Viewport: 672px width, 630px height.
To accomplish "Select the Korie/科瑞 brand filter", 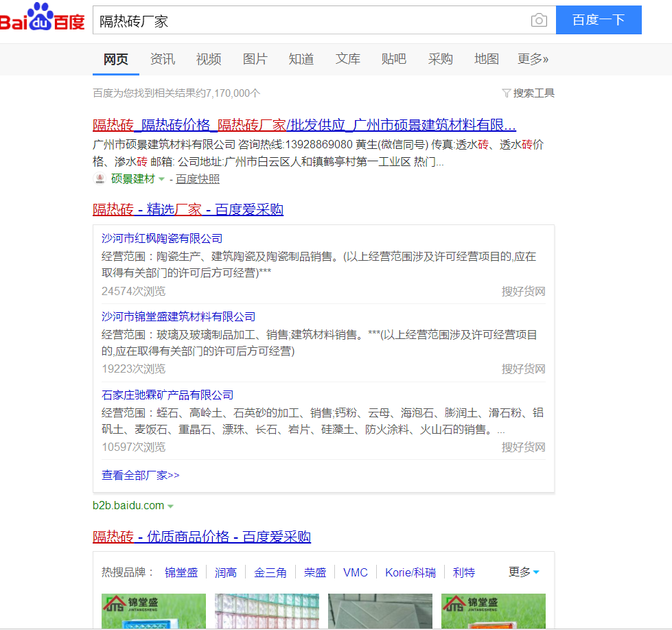I will click(x=410, y=572).
